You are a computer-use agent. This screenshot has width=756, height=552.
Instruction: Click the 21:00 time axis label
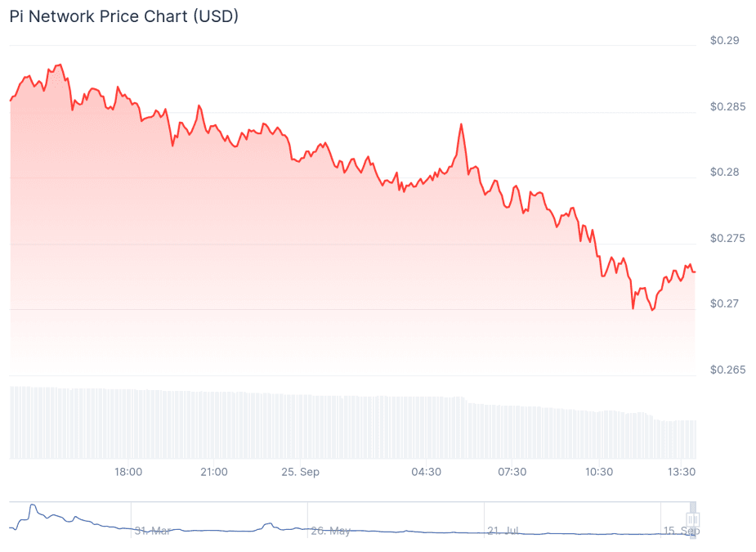(214, 471)
